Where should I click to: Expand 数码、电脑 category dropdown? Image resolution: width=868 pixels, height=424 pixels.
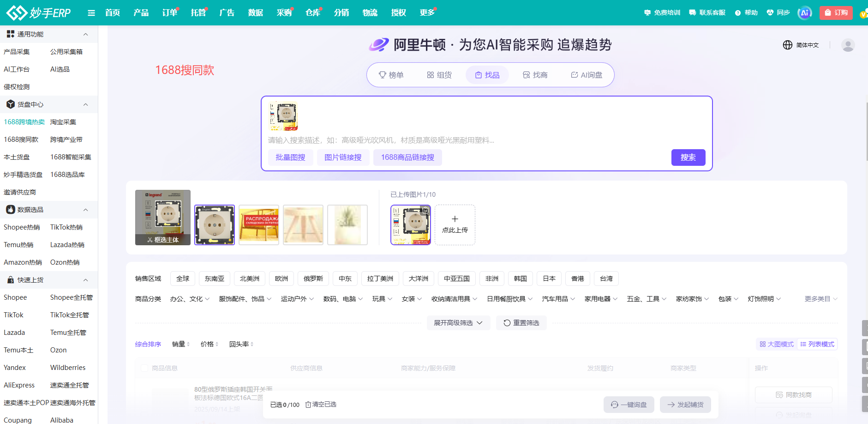(x=343, y=299)
